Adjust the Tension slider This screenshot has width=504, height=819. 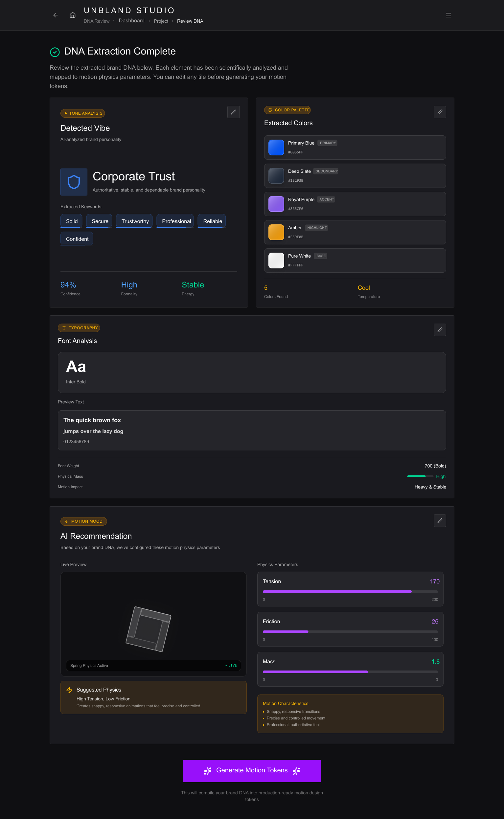350,591
